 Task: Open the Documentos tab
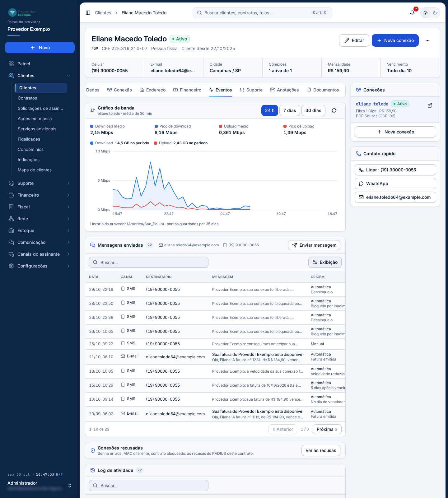[323, 90]
